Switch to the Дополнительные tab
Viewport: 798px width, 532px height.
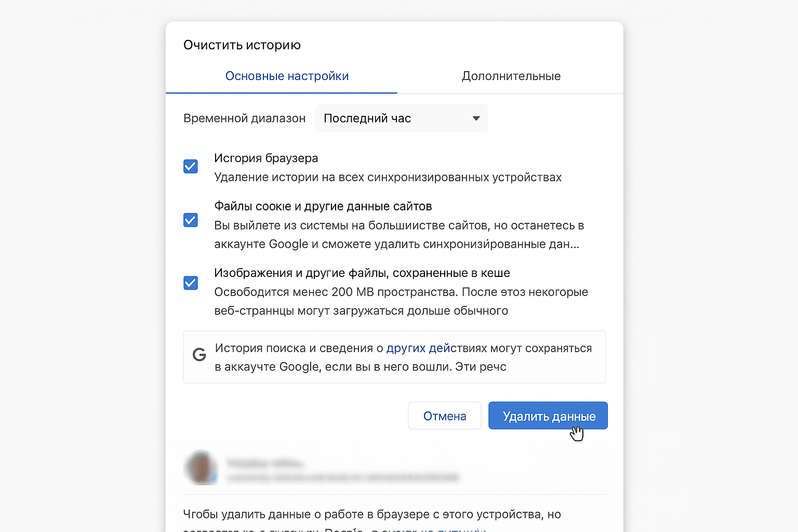pos(511,76)
